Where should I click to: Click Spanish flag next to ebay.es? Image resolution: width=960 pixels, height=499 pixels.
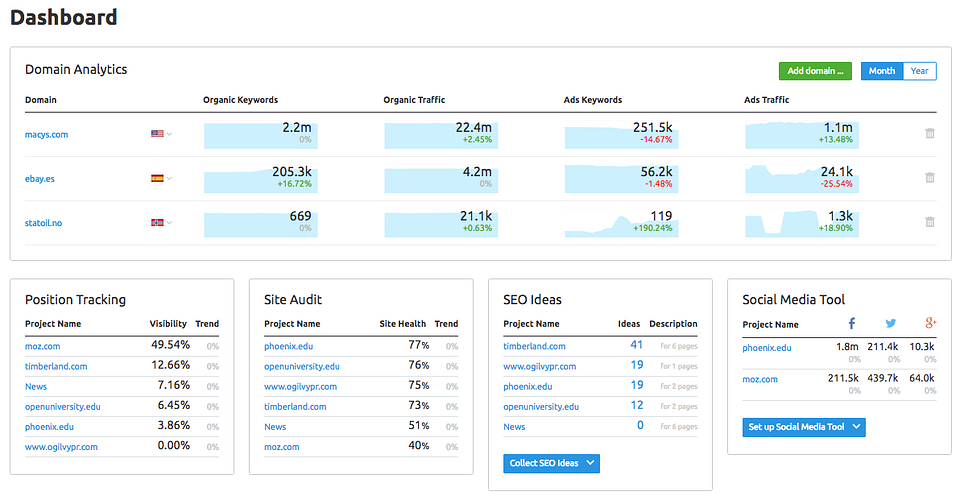(x=157, y=178)
